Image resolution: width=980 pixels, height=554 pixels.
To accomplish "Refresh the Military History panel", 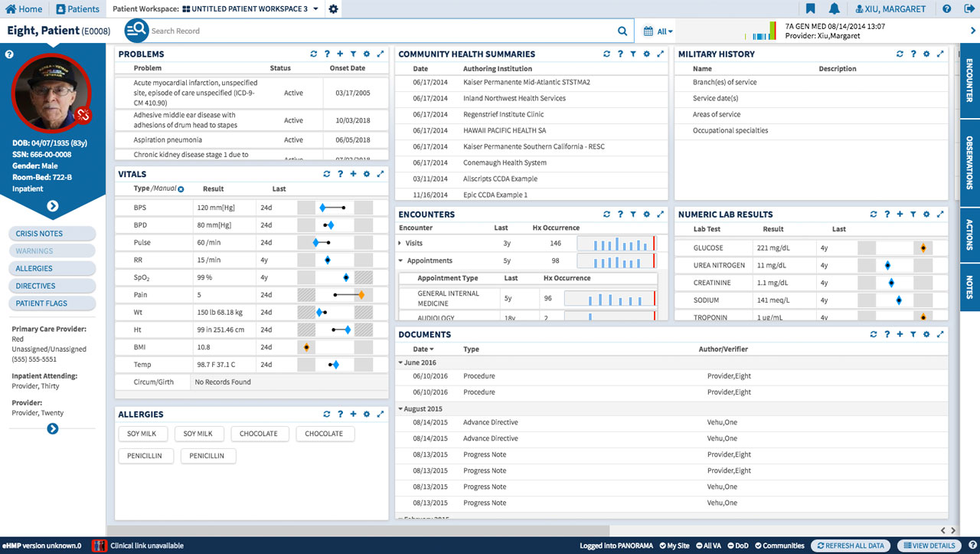I will tap(900, 54).
